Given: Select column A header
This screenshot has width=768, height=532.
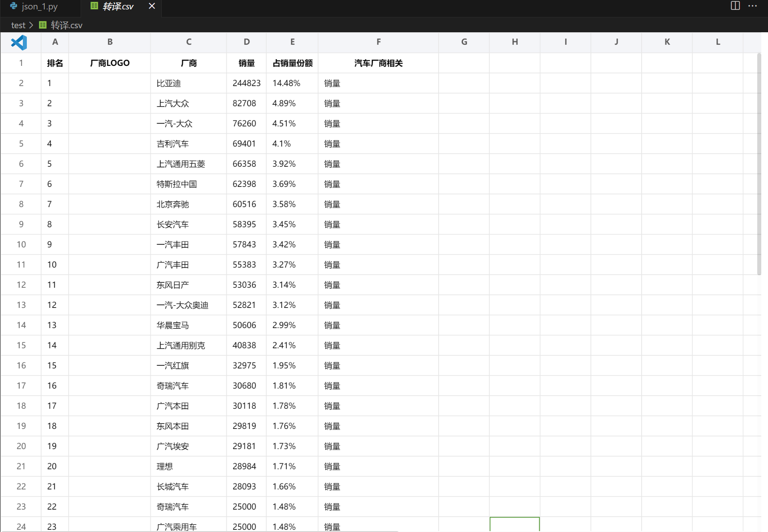Looking at the screenshot, I should tap(55, 42).
